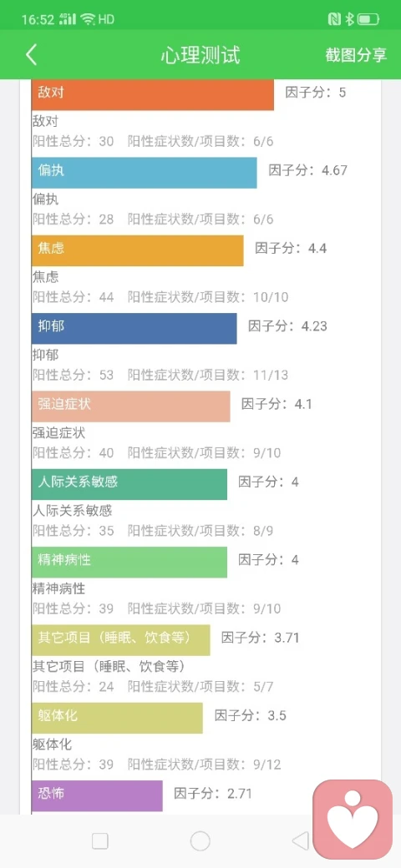
Task: Tap Android home circle button
Action: click(x=200, y=841)
